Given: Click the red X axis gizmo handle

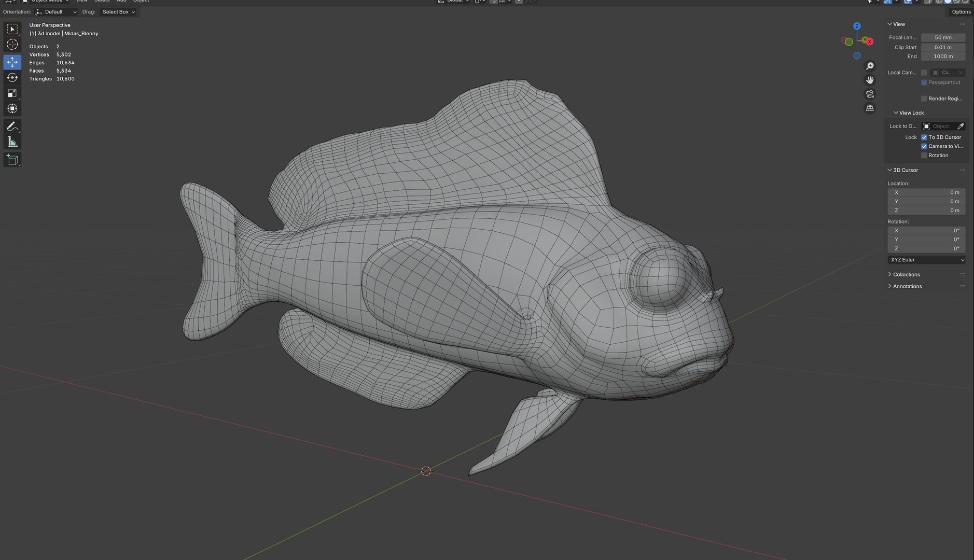Looking at the screenshot, I should point(870,41).
